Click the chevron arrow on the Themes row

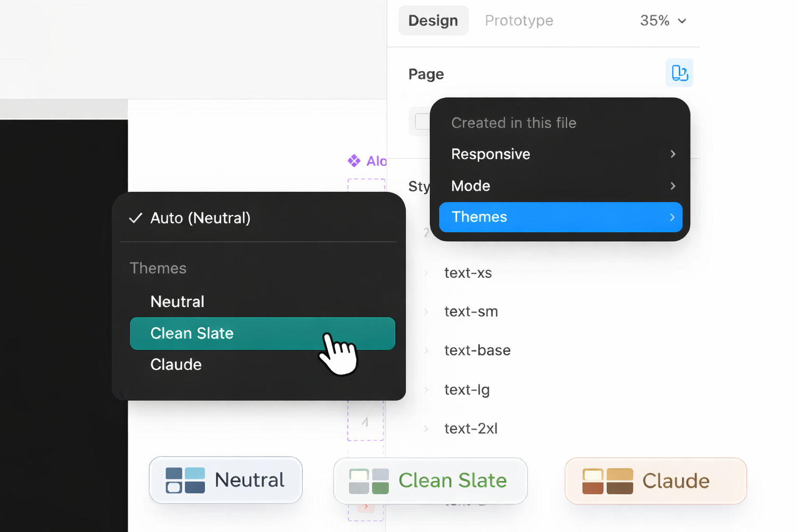[x=672, y=217]
